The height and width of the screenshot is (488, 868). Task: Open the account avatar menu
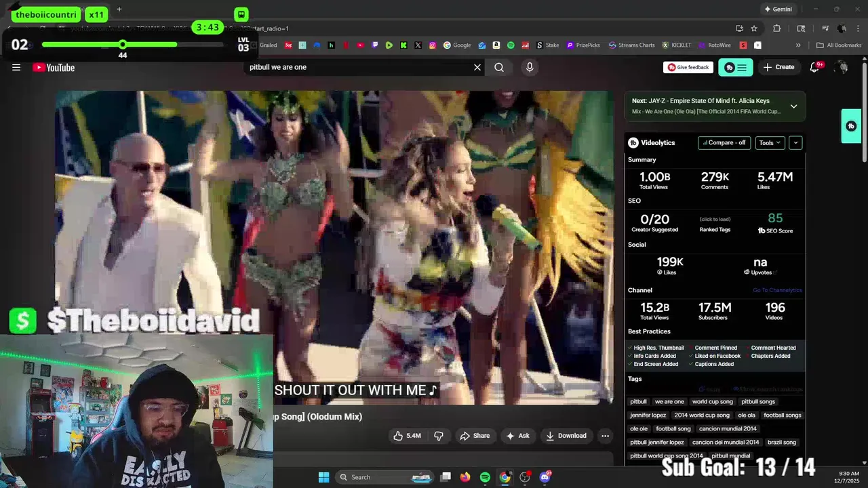[x=842, y=67]
